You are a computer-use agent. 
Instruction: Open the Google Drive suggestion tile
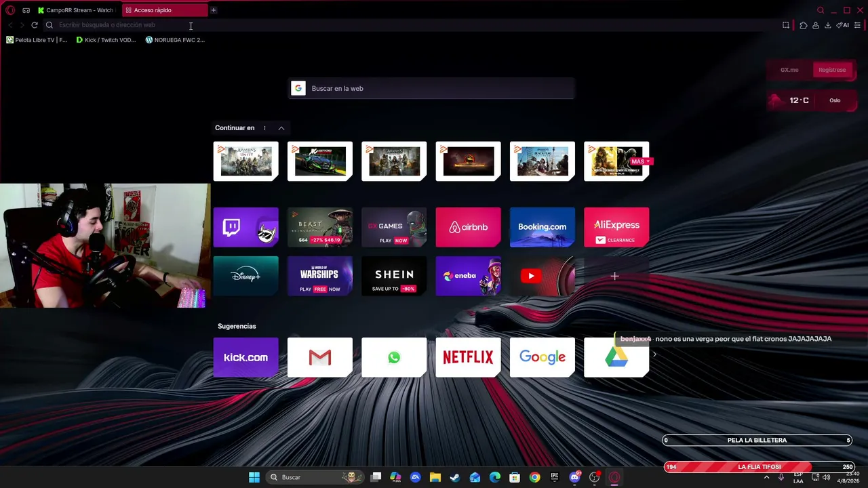pos(616,357)
